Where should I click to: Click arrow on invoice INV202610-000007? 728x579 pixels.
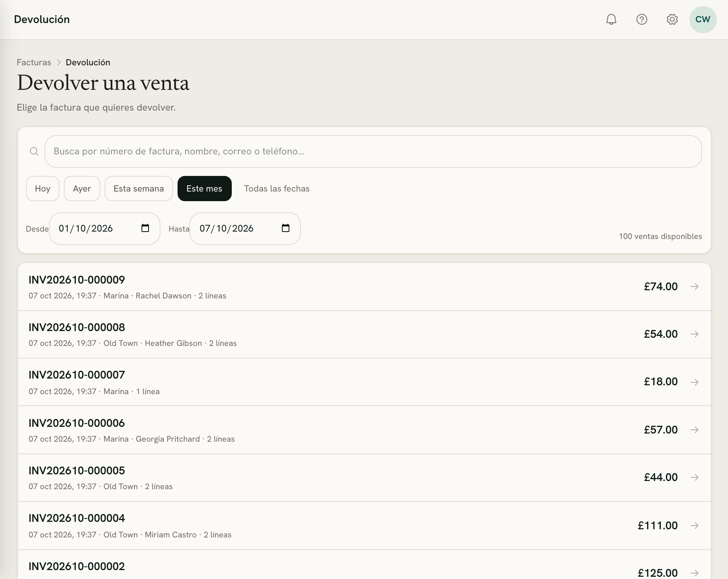695,382
